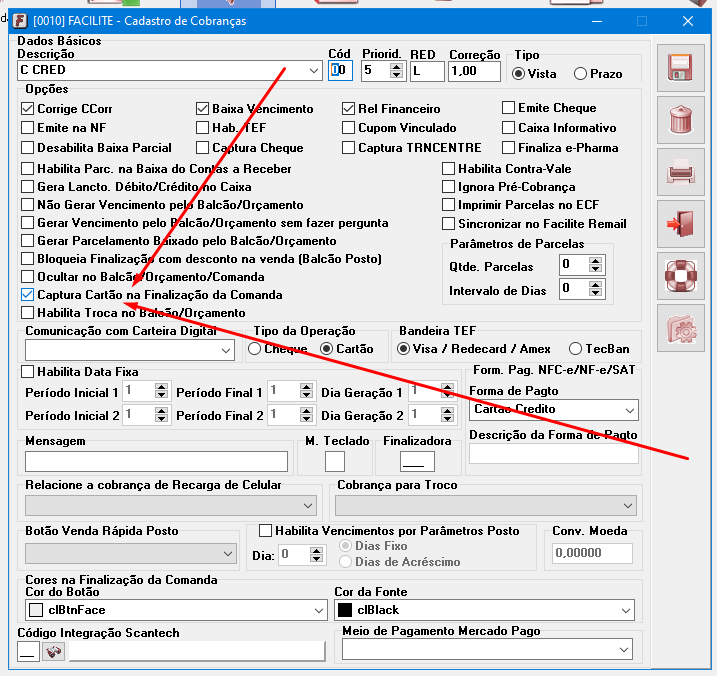Click Código Integração Scantech code box
The image size is (717, 676).
tap(28, 652)
